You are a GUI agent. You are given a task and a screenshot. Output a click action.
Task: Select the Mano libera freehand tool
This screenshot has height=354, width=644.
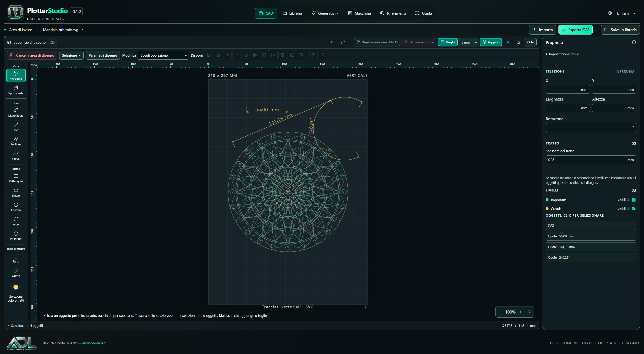[16, 112]
